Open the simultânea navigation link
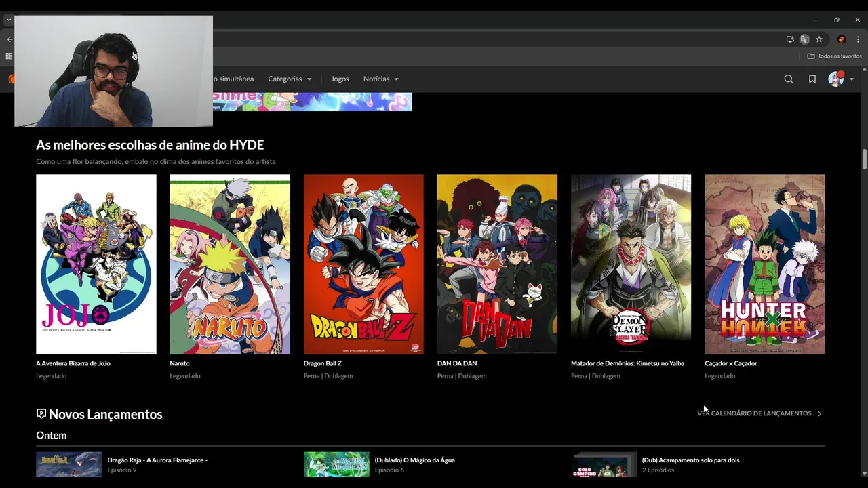The height and width of the screenshot is (488, 868). (x=233, y=79)
